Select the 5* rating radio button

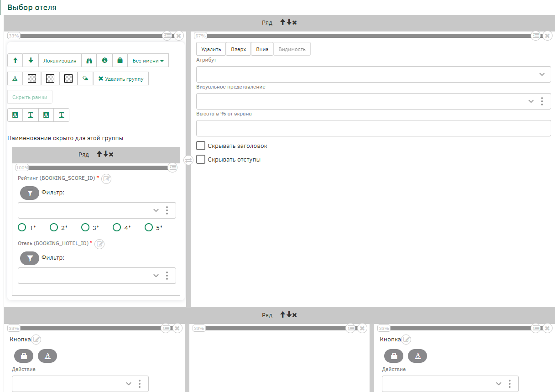[x=149, y=227]
